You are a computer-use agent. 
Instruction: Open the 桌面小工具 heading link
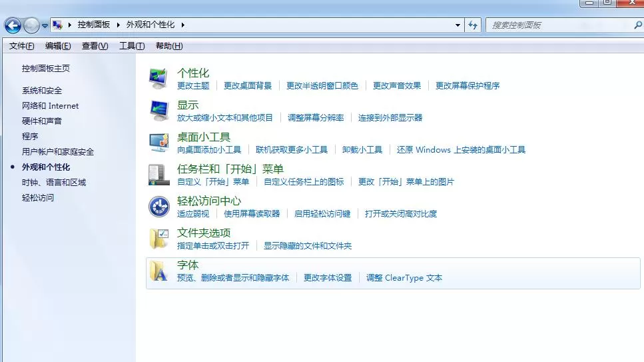point(204,137)
